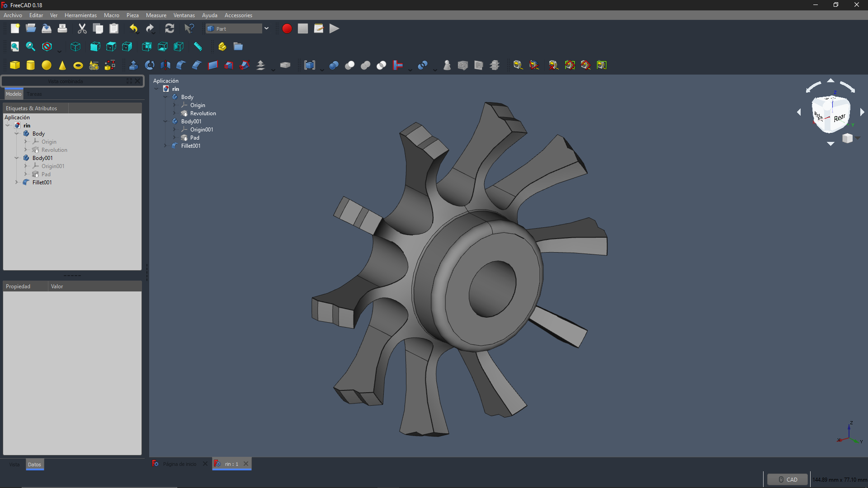Select the Revolve tool icon
868x488 pixels.
click(150, 65)
